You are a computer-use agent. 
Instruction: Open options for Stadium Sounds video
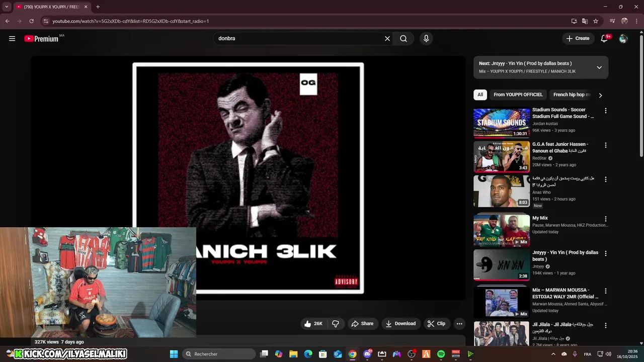tap(606, 111)
